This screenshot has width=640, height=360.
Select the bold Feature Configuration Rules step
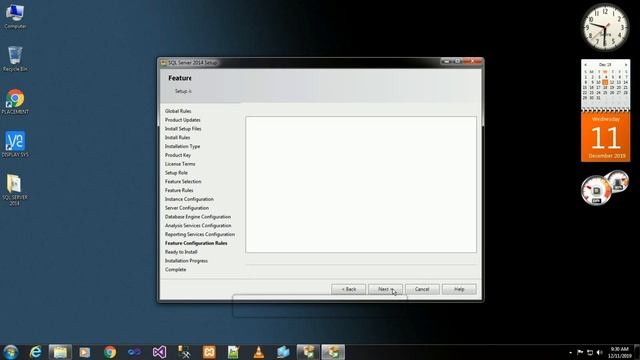196,243
